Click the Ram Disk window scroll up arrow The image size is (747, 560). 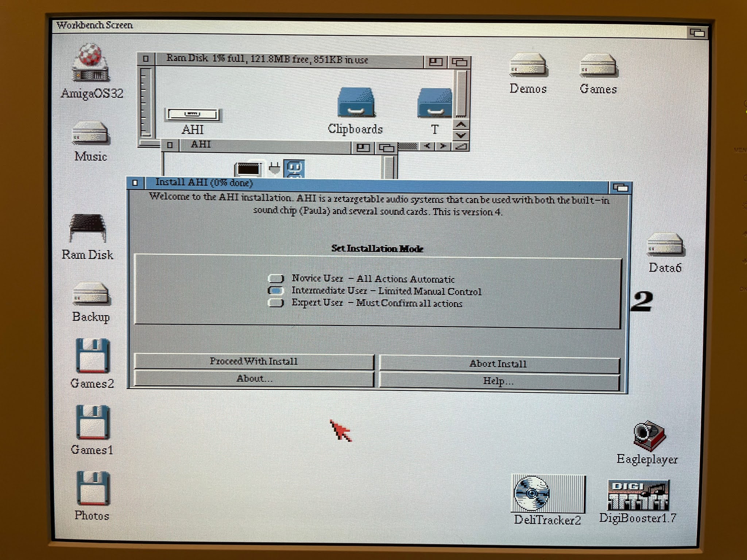click(461, 125)
